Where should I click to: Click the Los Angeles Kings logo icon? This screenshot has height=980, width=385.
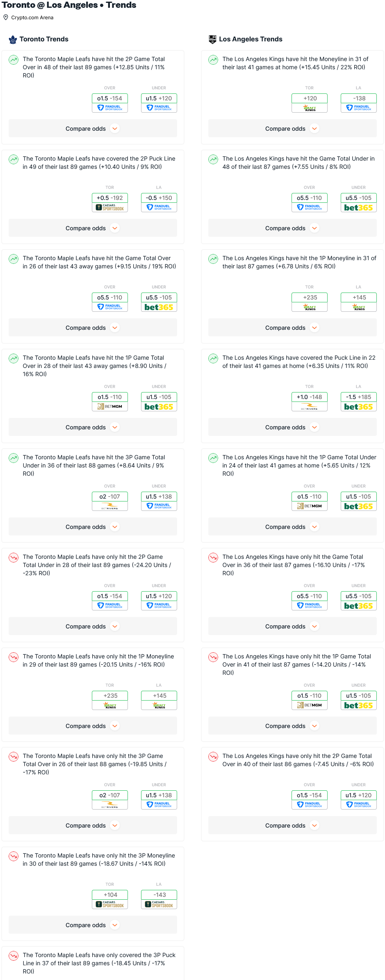click(212, 39)
